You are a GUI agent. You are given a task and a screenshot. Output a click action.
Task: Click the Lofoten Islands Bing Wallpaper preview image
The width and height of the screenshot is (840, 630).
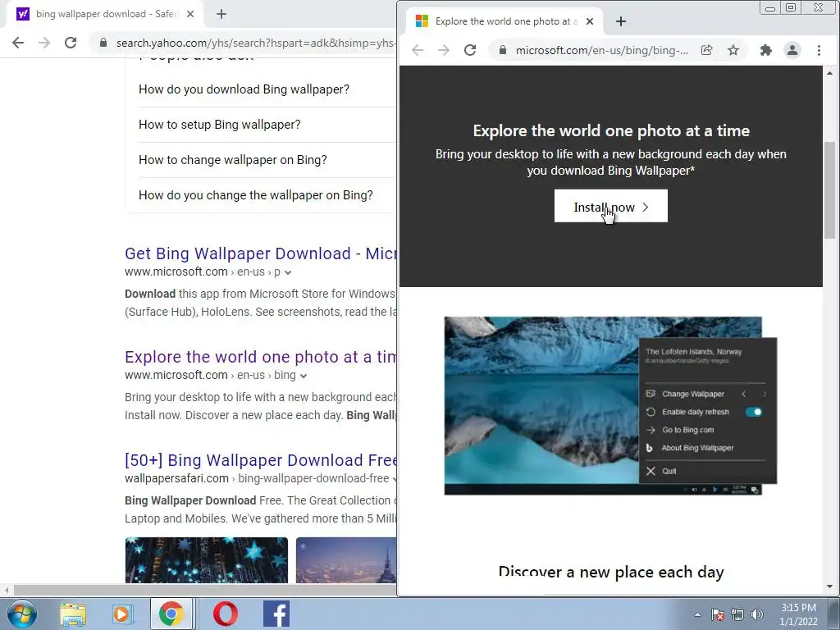point(610,405)
